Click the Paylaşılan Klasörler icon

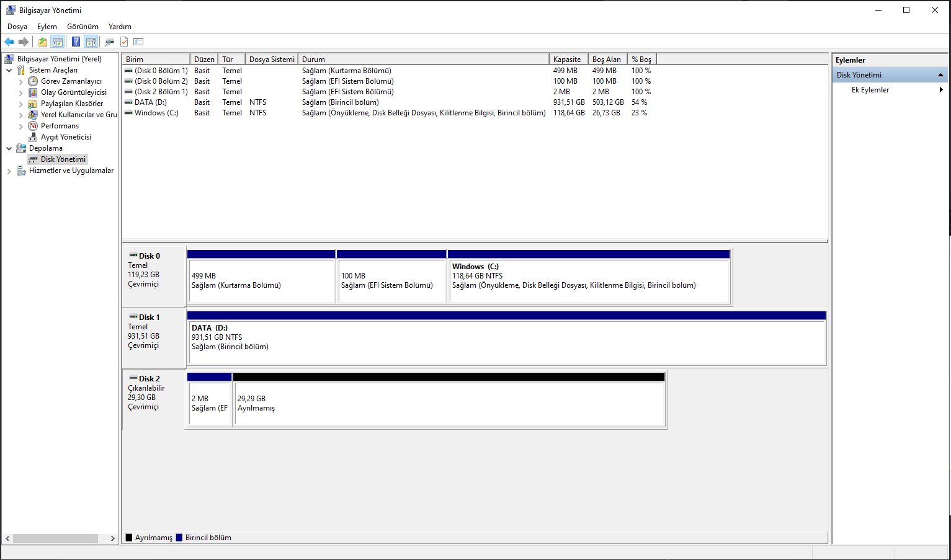[33, 104]
